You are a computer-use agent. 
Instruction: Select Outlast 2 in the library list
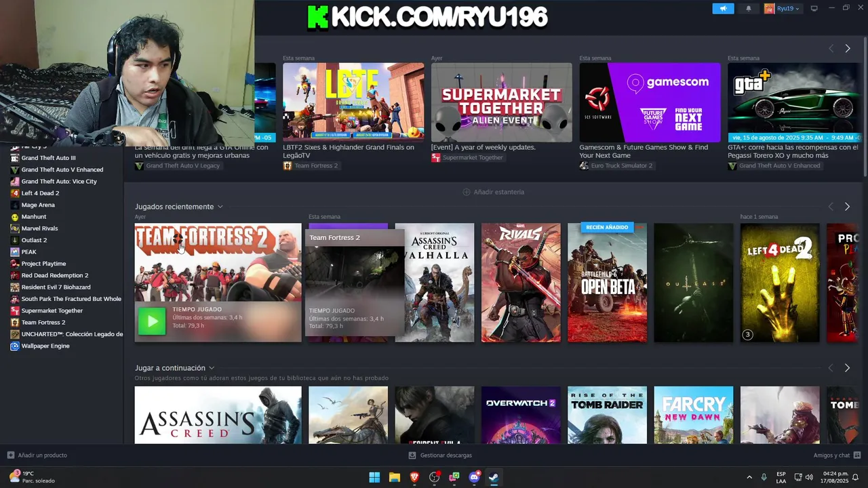[34, 240]
